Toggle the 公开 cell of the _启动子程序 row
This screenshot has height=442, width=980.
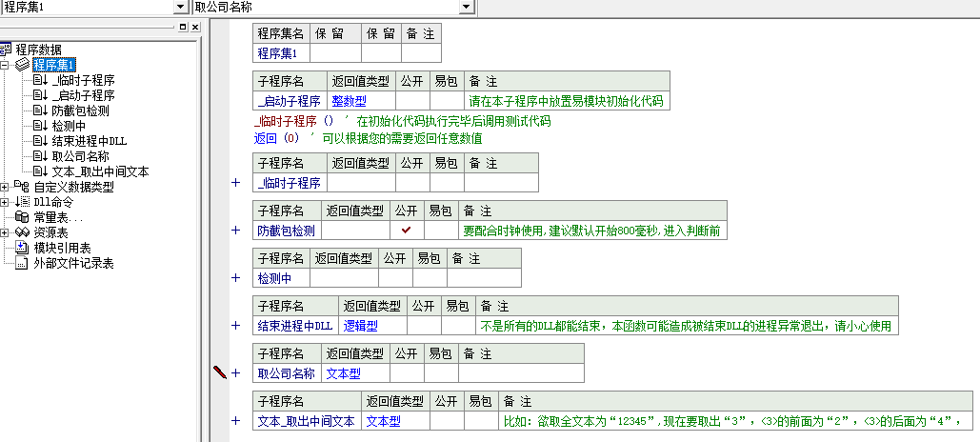412,101
